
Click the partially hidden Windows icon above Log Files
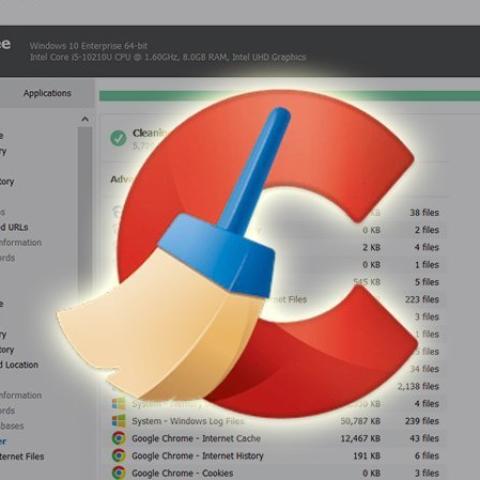tap(119, 404)
